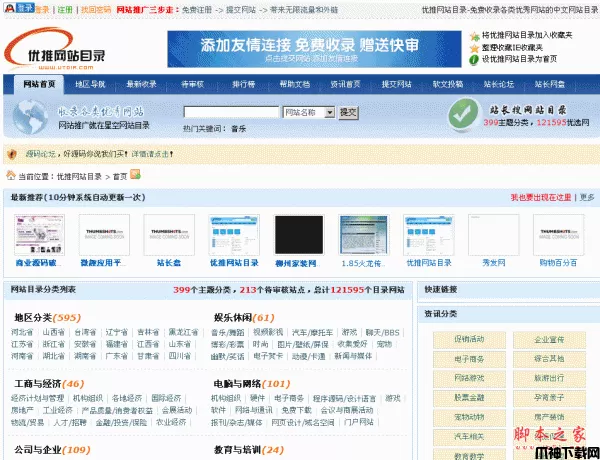The image size is (600, 460).
Task: Open the 站长盘 site thumbnail
Action: pyautogui.click(x=169, y=235)
